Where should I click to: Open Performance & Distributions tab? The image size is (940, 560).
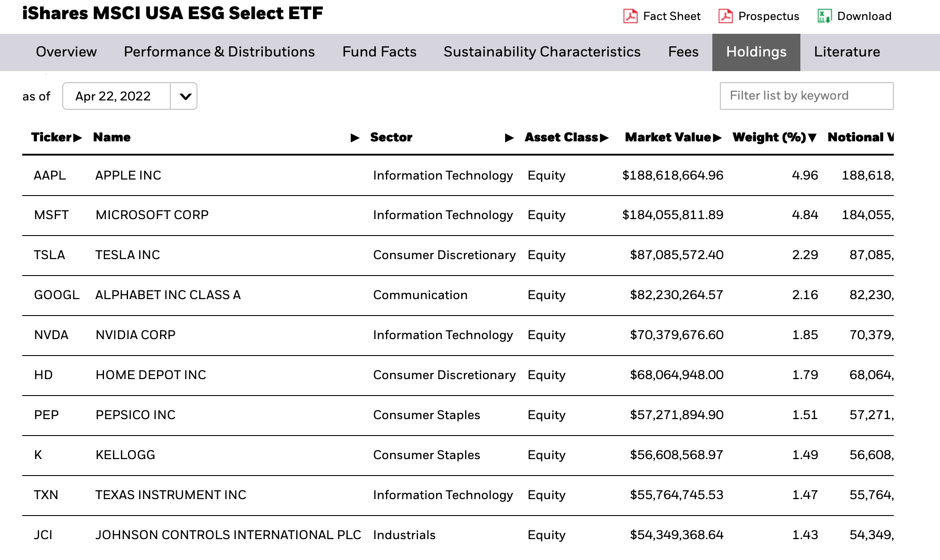point(219,52)
